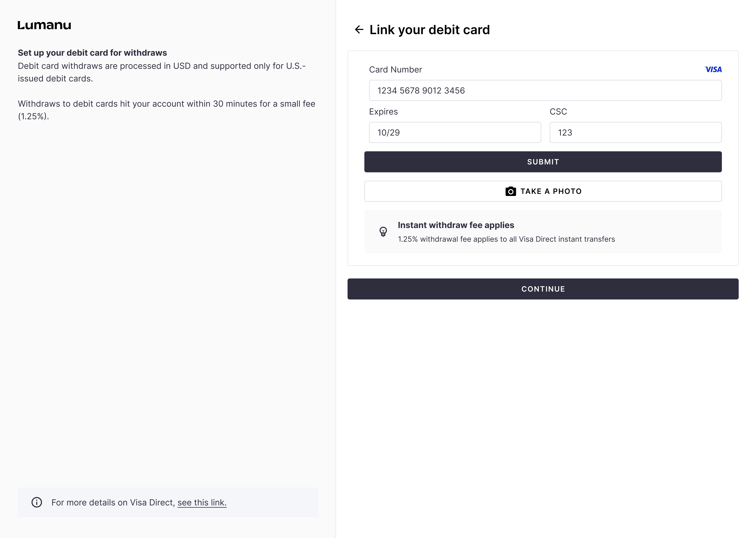Click "Instant withdraw fee applies" notice title

click(456, 225)
